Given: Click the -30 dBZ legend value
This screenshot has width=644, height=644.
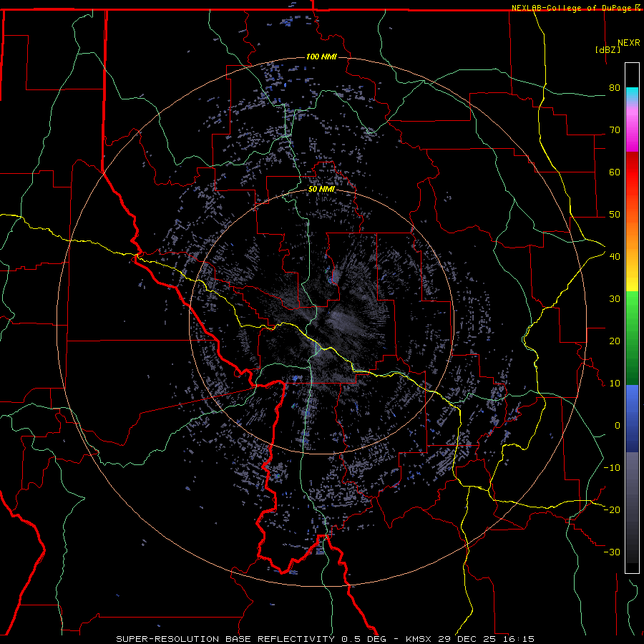Looking at the screenshot, I should (612, 552).
